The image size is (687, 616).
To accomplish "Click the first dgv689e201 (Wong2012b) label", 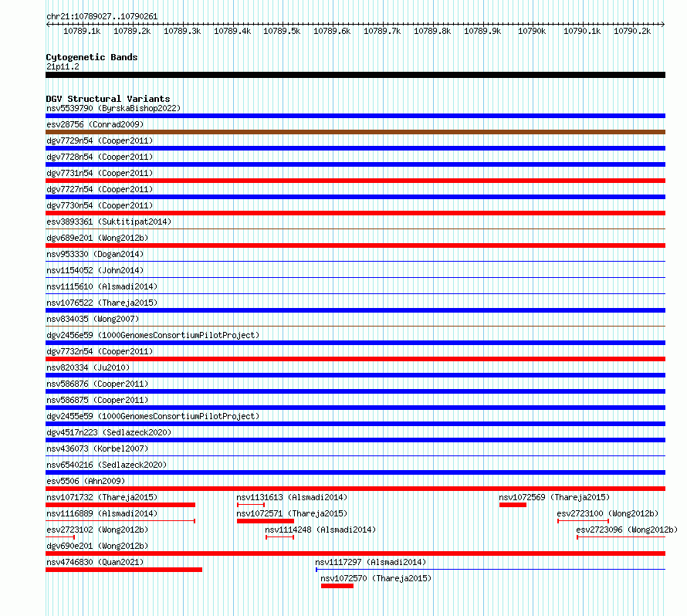I will (97, 238).
